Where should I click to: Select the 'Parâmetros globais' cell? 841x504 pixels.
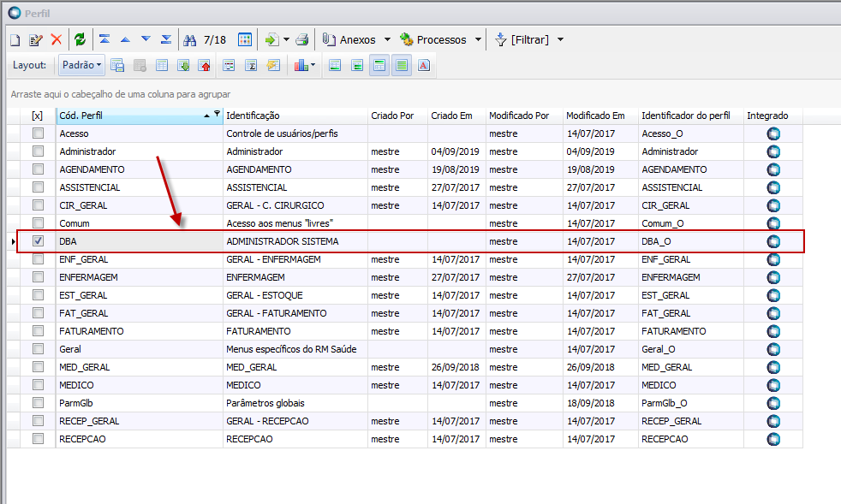coord(295,403)
